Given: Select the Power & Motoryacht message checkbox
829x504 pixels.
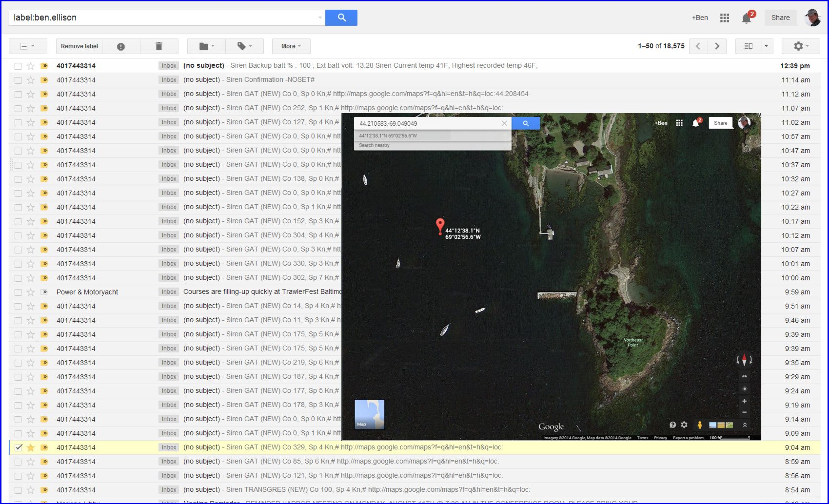Looking at the screenshot, I should coord(18,292).
